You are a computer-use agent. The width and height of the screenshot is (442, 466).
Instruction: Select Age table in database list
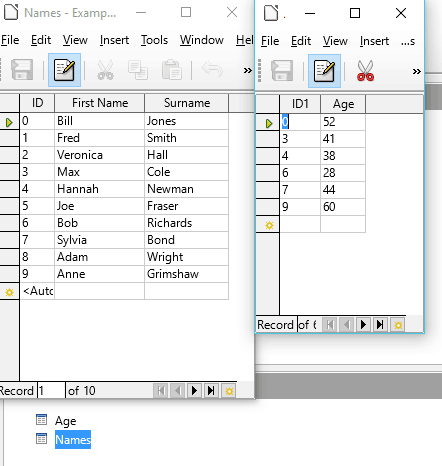(65, 421)
